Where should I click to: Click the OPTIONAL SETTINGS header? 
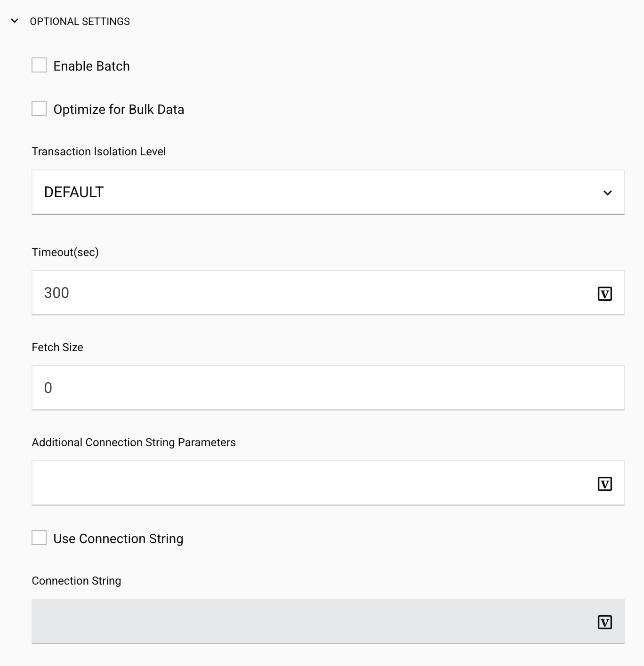point(80,21)
